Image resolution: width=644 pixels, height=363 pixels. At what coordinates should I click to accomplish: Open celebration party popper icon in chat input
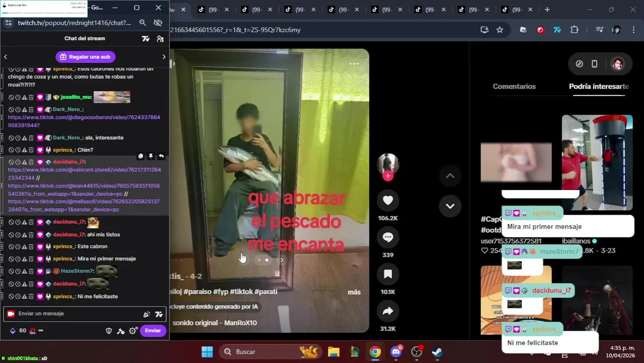pos(147,314)
